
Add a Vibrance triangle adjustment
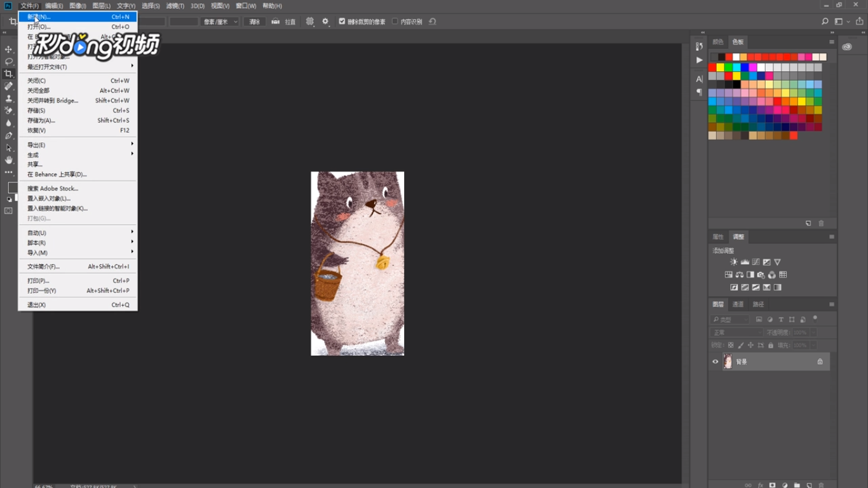(777, 262)
